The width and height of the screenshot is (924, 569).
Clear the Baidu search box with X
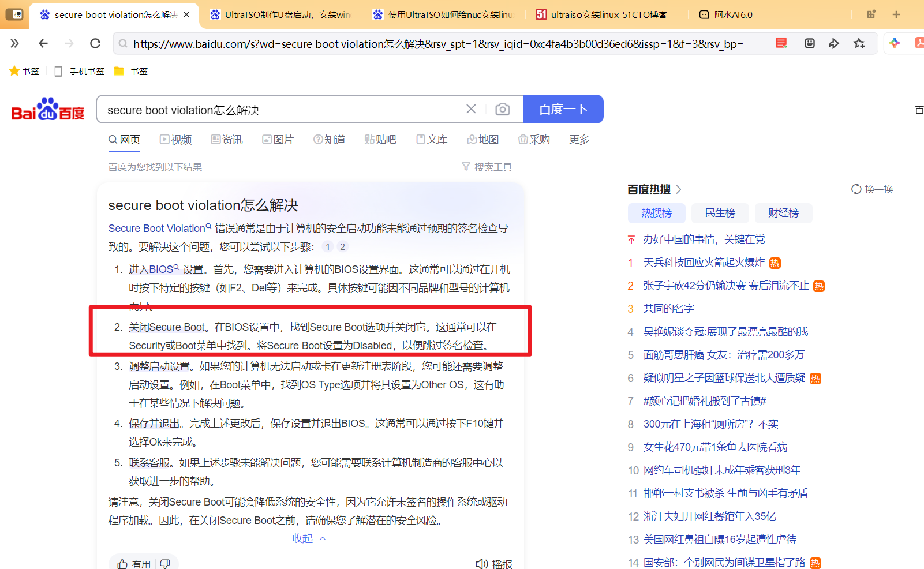pyautogui.click(x=471, y=109)
